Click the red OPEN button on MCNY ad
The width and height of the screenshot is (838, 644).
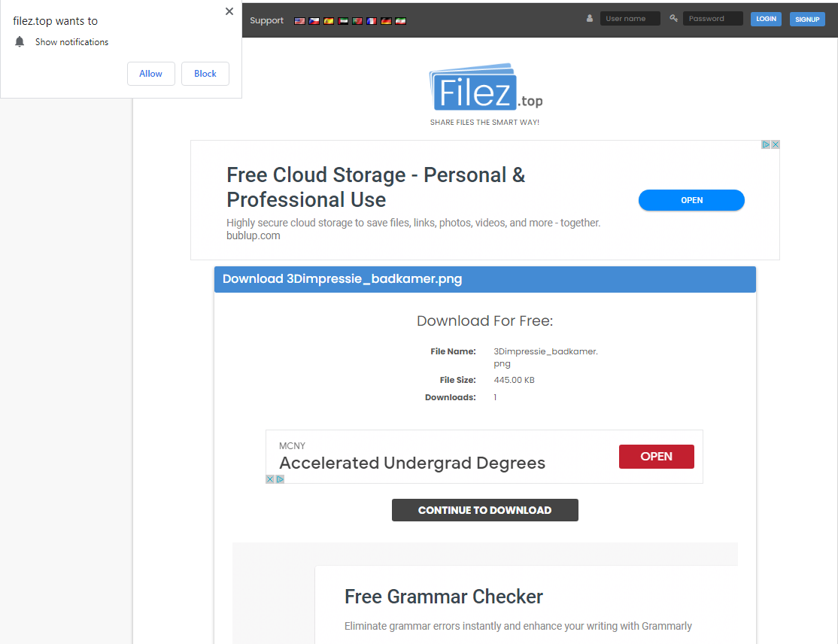(656, 457)
